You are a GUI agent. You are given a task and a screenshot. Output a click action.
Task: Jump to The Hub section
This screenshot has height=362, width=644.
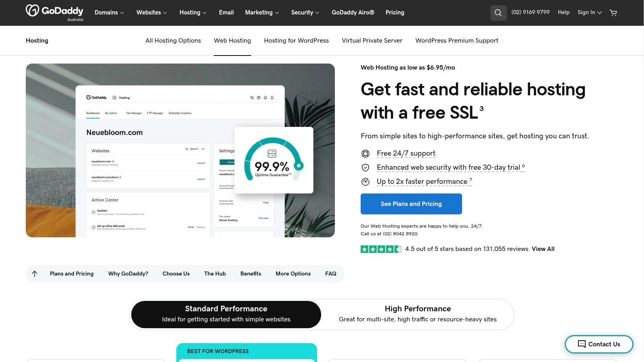(x=215, y=274)
